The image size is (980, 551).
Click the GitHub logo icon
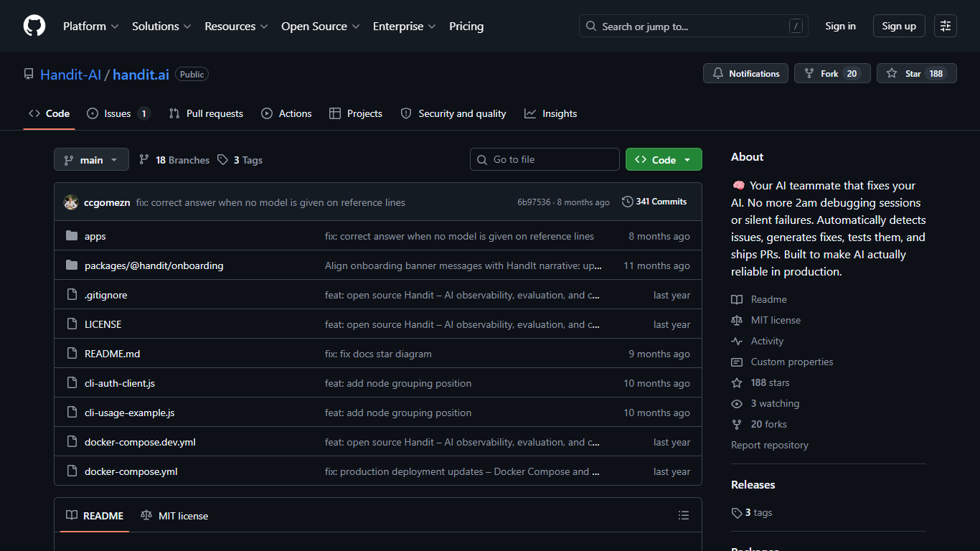[x=34, y=26]
